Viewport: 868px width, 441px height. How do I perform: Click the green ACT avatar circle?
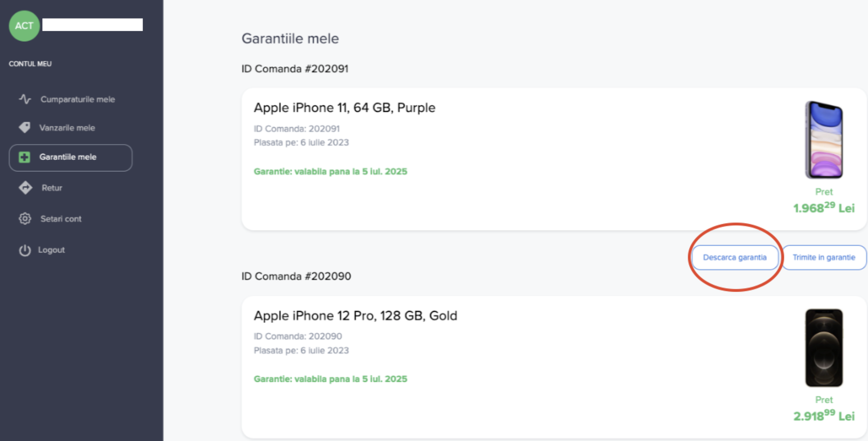[24, 26]
